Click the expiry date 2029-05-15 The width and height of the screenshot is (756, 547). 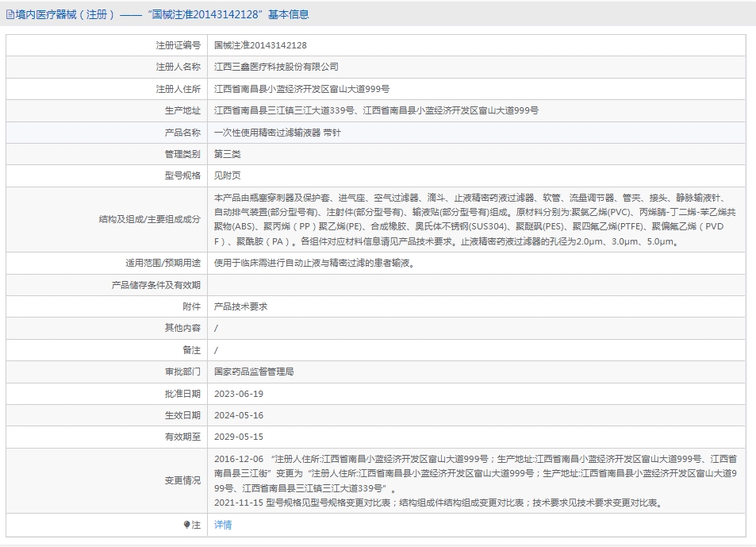tap(238, 437)
